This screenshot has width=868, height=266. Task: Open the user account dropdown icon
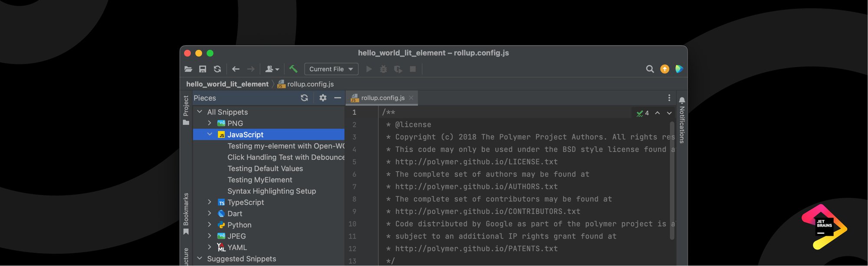coord(272,69)
